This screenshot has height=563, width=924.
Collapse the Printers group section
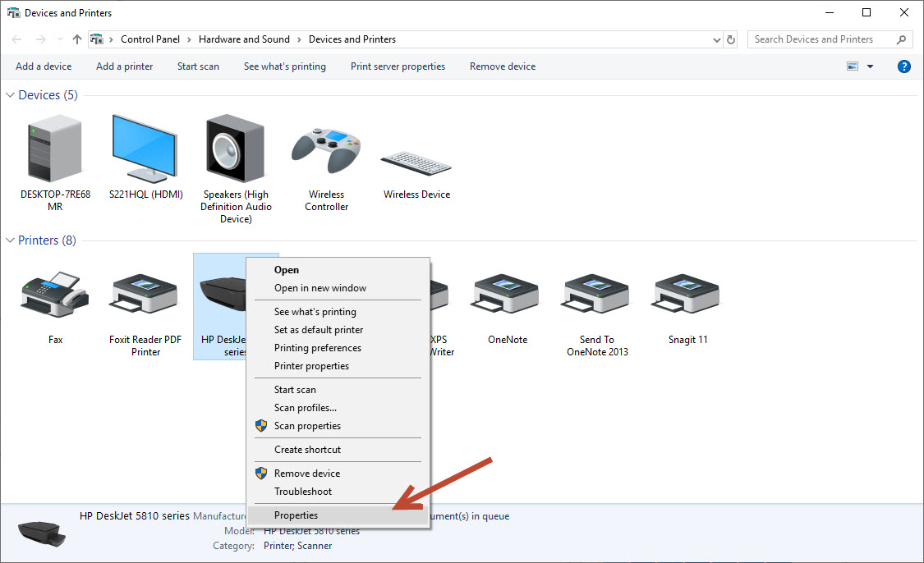[x=11, y=240]
